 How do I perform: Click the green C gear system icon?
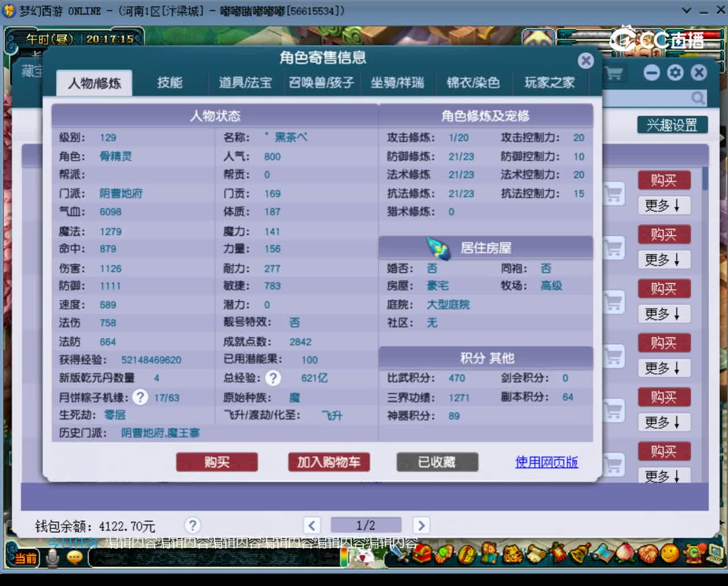click(x=694, y=553)
